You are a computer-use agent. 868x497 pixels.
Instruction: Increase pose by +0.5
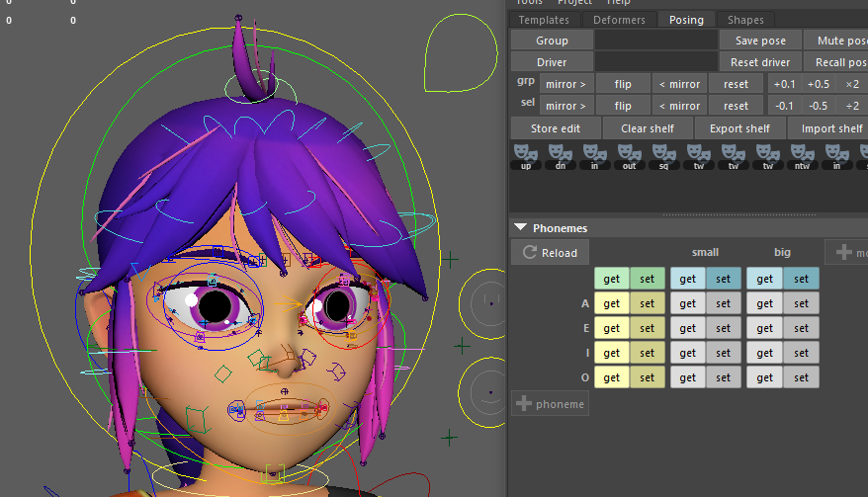pyautogui.click(x=819, y=84)
